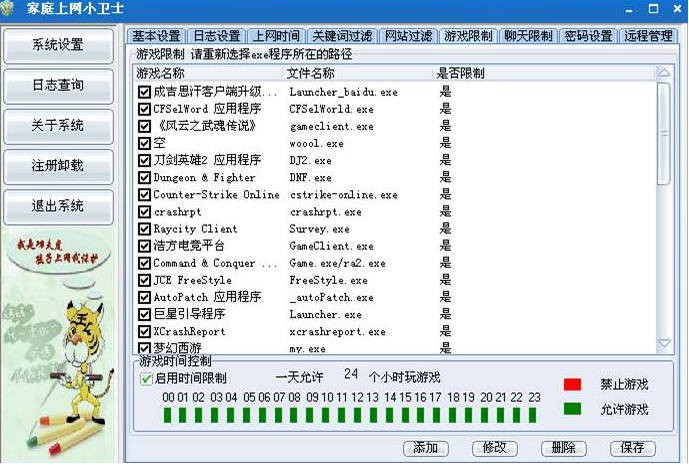Select the Launcher_baidu.exe file name

point(344,92)
